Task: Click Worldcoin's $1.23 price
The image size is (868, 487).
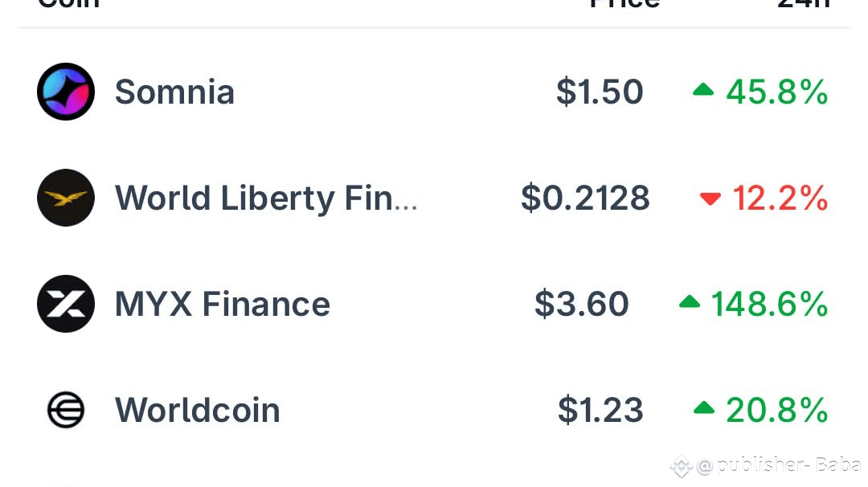Action: click(x=600, y=410)
